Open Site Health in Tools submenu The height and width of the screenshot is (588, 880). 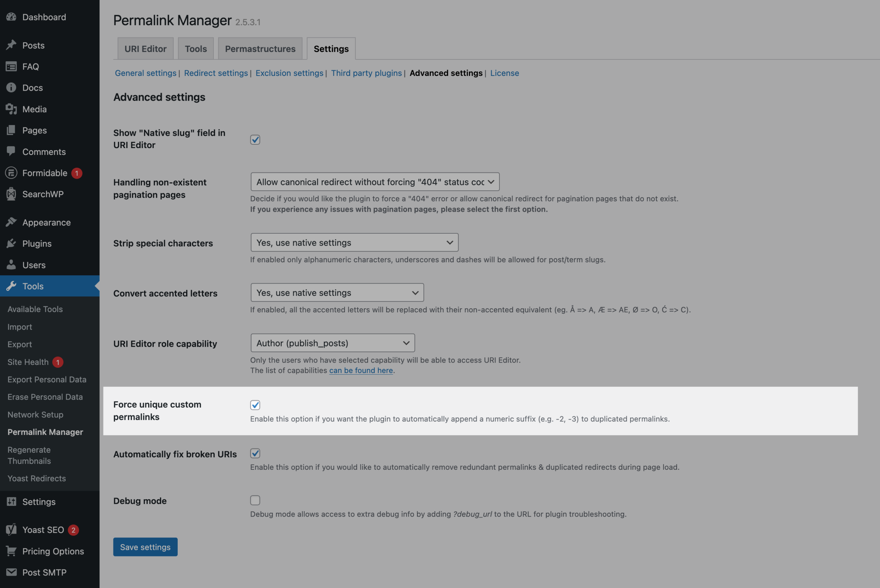[28, 362]
